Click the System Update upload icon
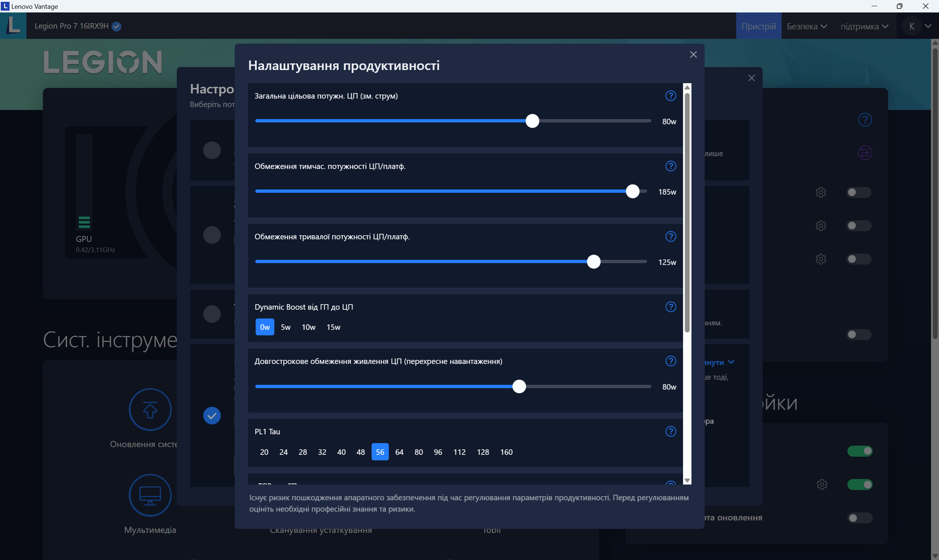 (x=150, y=409)
